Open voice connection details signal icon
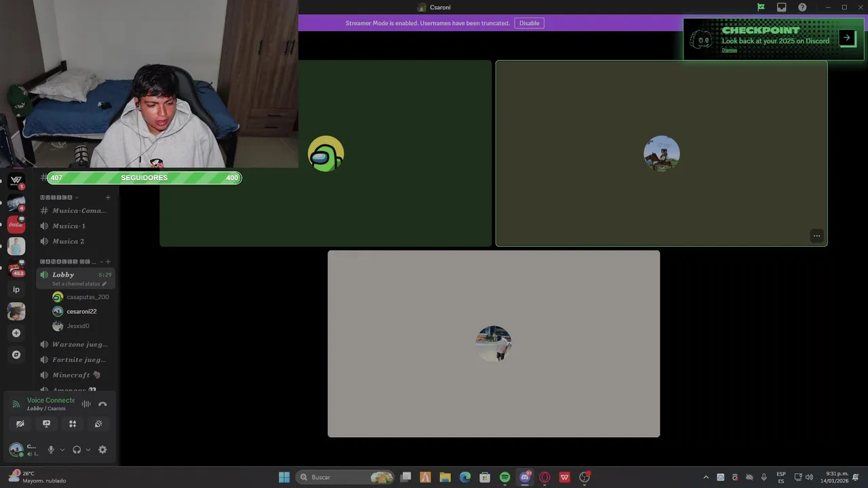The width and height of the screenshot is (868, 488). point(16,404)
